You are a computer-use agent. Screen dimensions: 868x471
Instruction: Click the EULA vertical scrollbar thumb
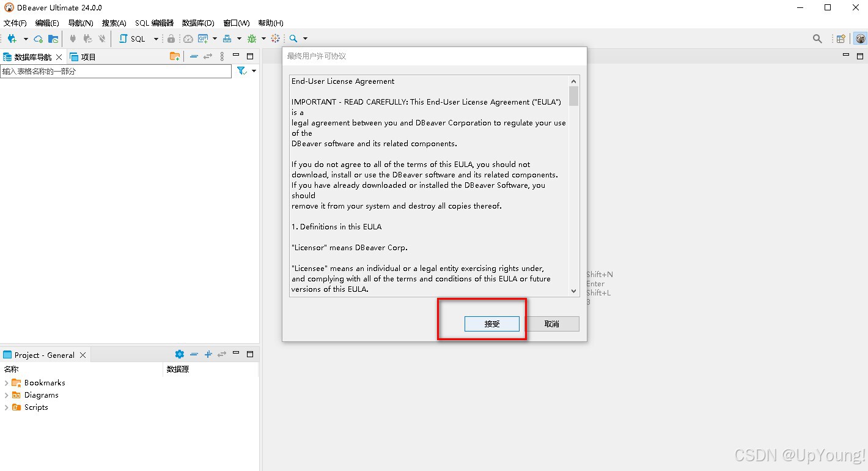(573, 96)
